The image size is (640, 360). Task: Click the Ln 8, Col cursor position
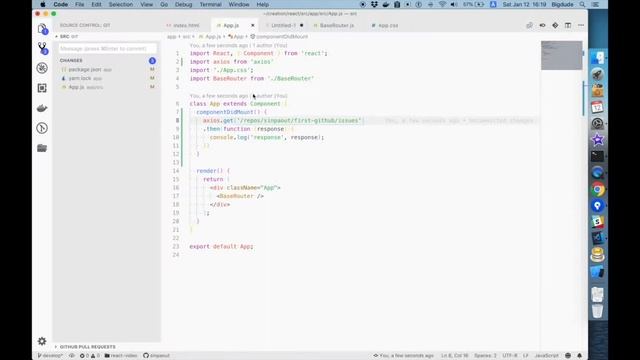[455, 356]
